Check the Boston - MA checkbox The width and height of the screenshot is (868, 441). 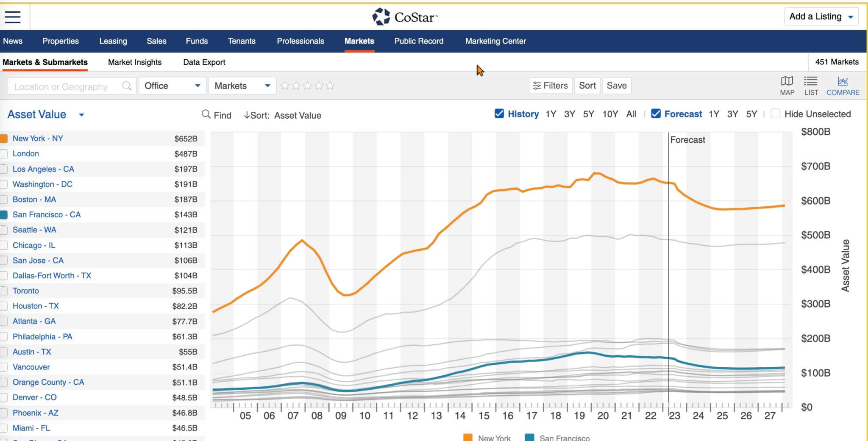click(4, 200)
